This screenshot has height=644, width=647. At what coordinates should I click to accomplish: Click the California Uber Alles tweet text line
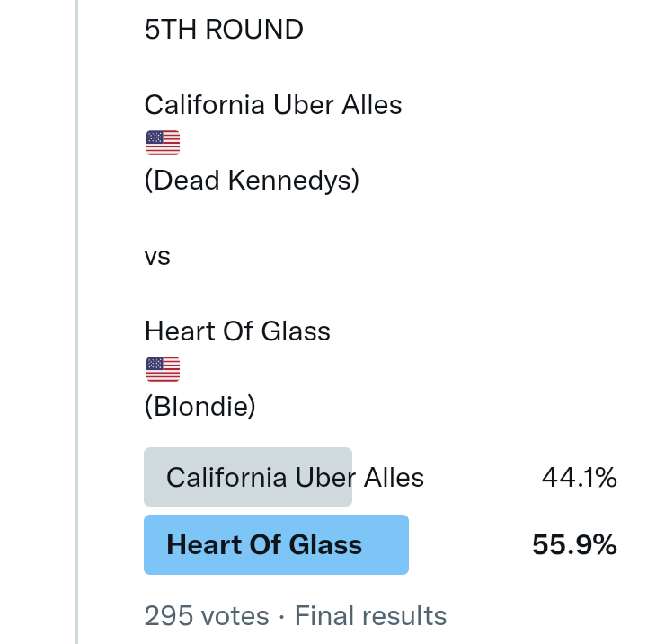coord(273,105)
